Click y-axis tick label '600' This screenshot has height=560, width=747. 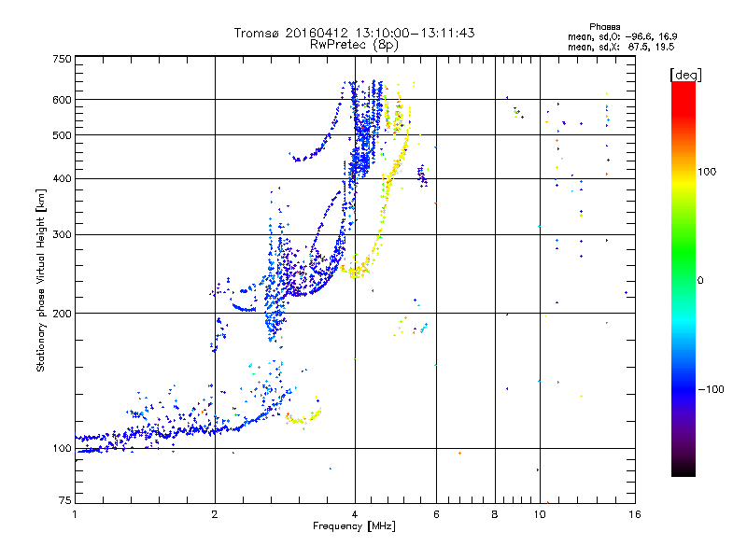coord(63,100)
